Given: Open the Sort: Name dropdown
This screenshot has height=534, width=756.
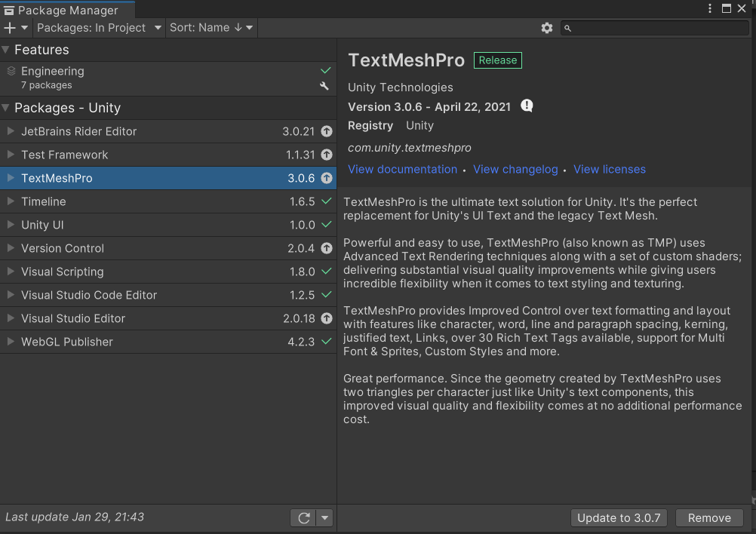Looking at the screenshot, I should point(211,28).
